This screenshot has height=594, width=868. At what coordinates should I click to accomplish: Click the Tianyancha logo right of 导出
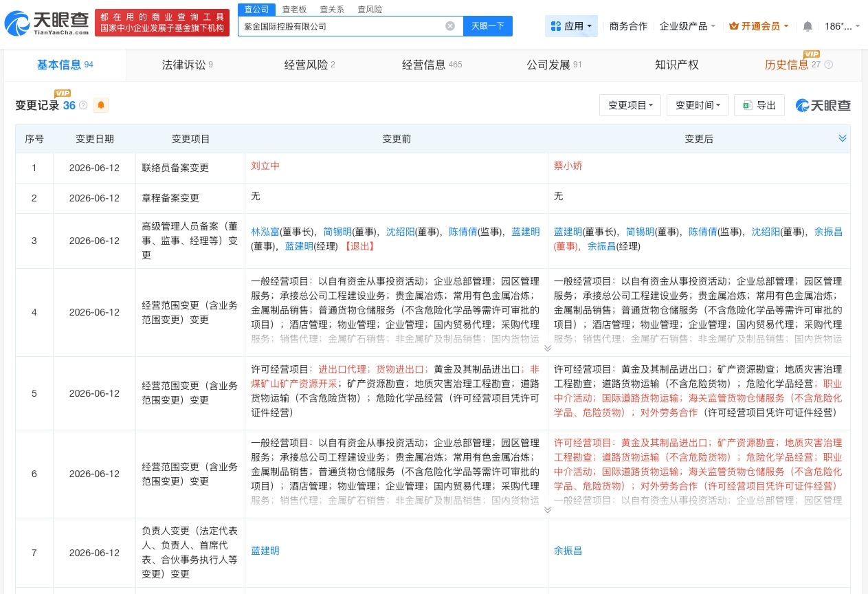(823, 105)
